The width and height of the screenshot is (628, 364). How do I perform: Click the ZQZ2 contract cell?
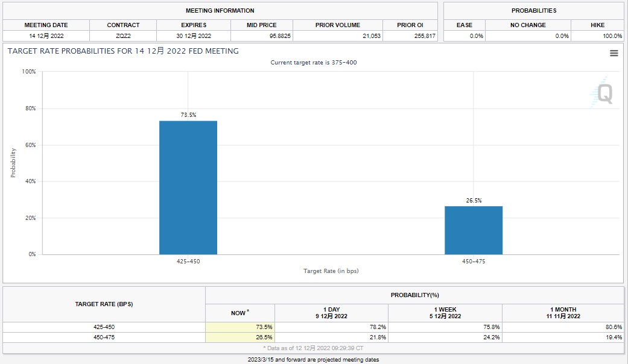pos(123,36)
